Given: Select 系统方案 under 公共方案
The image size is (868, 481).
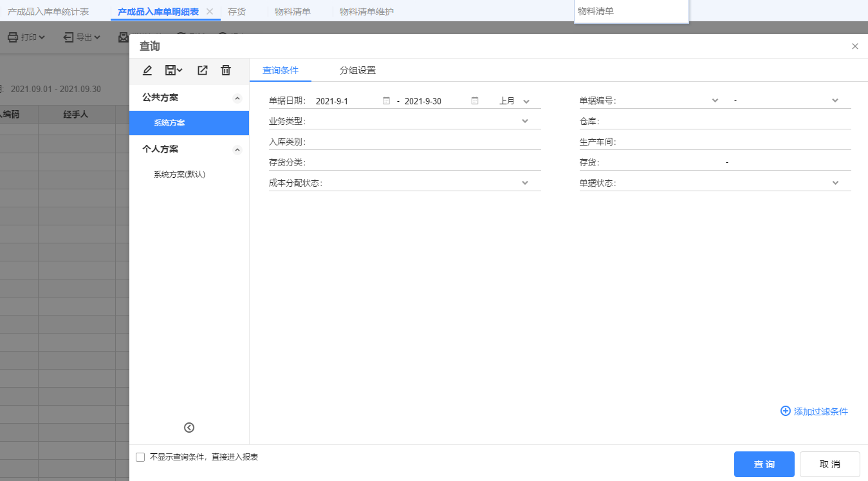Looking at the screenshot, I should tap(189, 123).
